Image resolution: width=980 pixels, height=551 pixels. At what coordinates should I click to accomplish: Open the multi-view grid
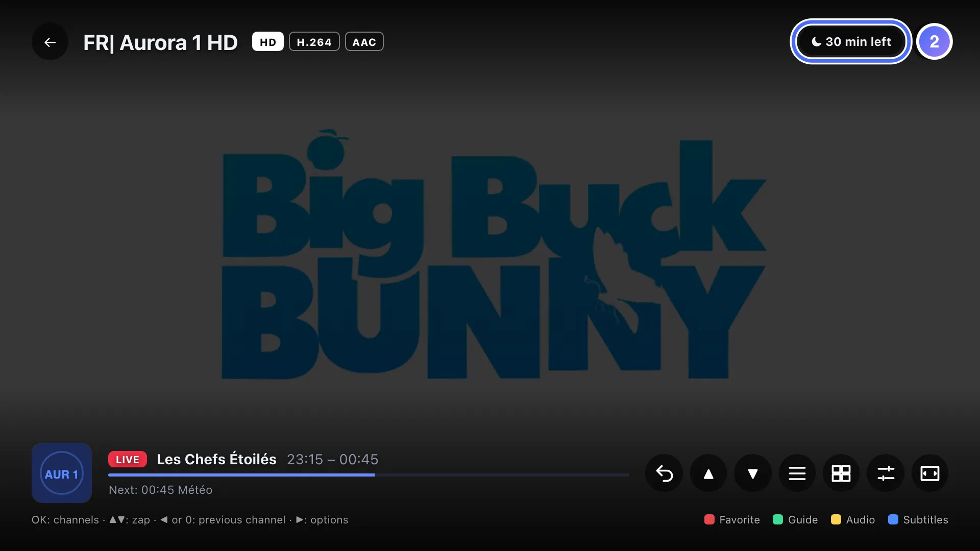841,473
